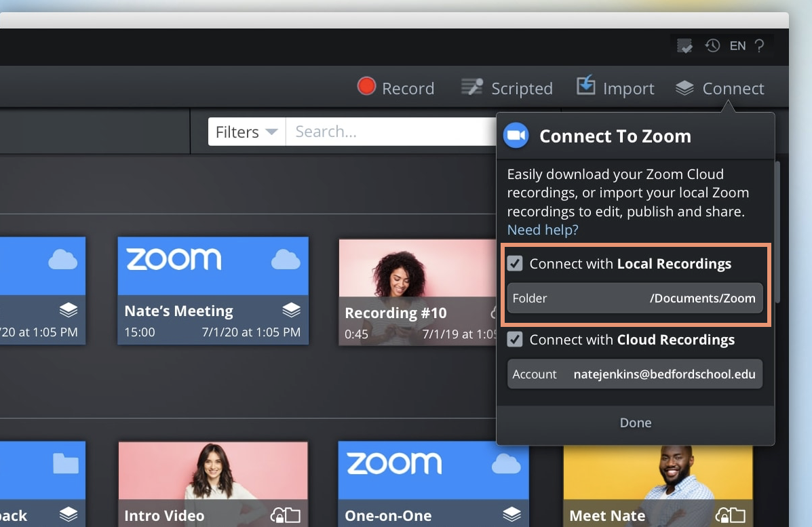Click inside the Search field
Image resolution: width=812 pixels, height=527 pixels.
click(380, 131)
